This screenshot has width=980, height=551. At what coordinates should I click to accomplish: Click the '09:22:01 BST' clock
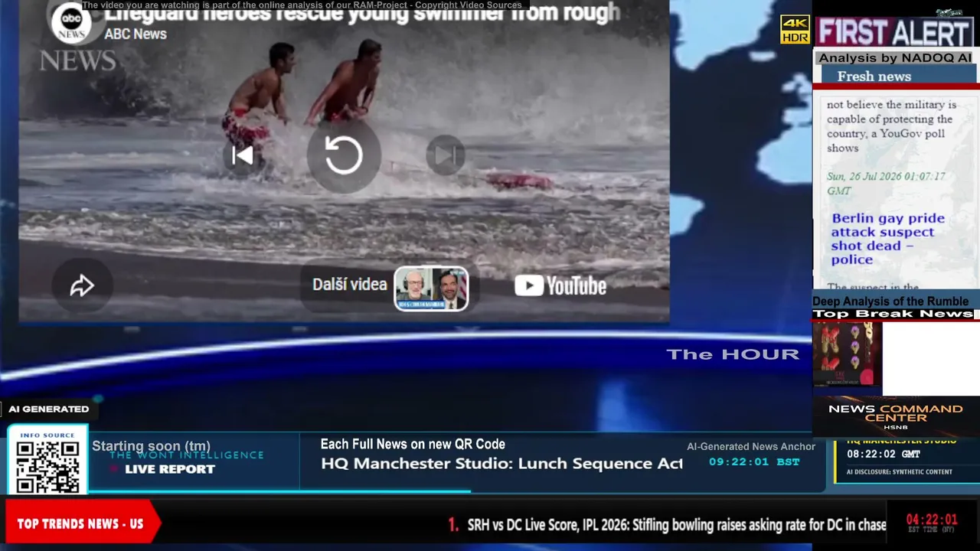[754, 461]
